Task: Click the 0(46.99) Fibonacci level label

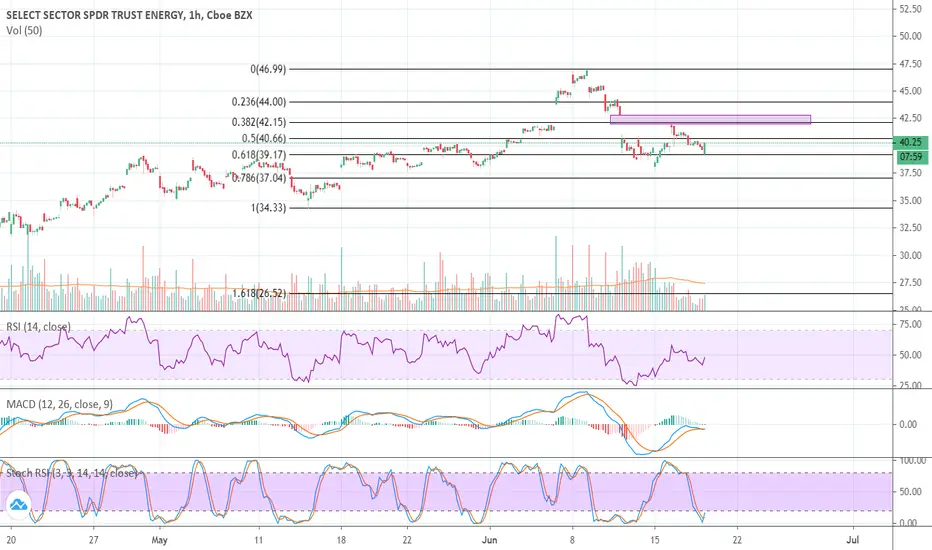Action: click(x=268, y=69)
